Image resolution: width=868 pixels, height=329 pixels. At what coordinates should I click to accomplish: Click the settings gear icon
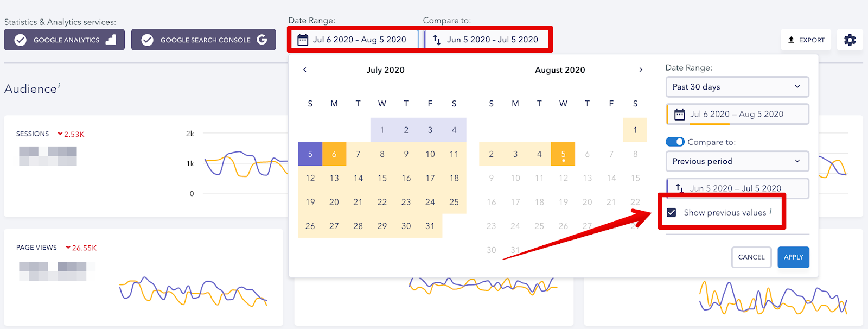[850, 40]
